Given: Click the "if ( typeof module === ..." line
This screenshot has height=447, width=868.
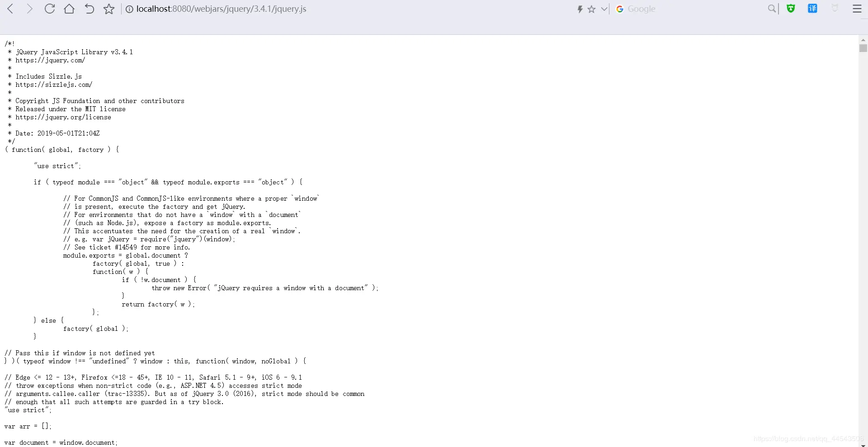Looking at the screenshot, I should pyautogui.click(x=168, y=182).
